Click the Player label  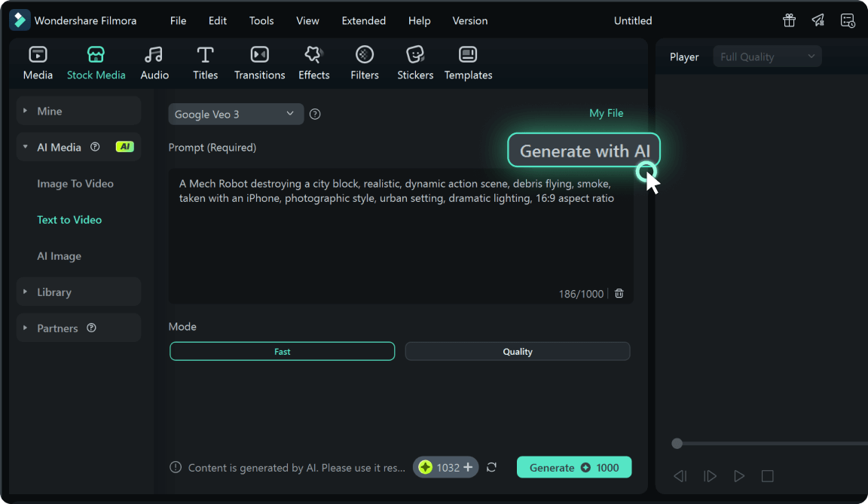[684, 57]
